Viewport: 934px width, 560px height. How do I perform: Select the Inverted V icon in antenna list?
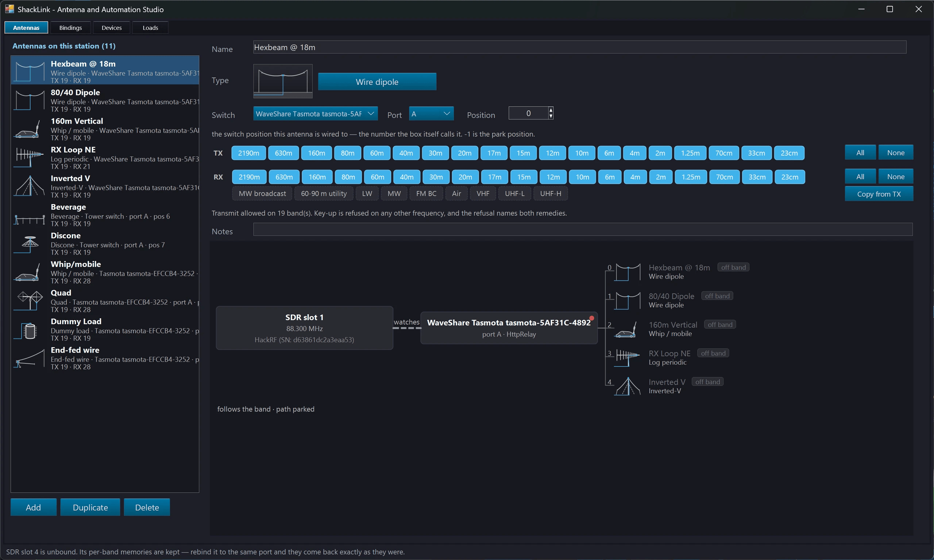coord(29,186)
